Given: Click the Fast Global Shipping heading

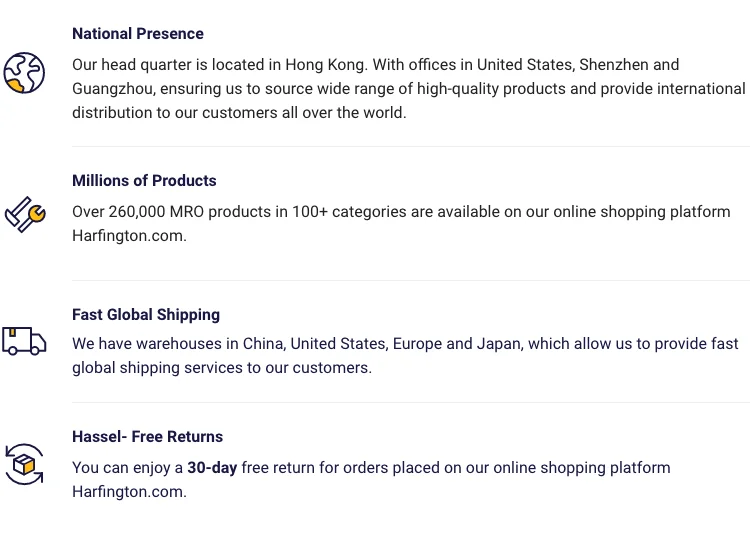Looking at the screenshot, I should point(146,315).
